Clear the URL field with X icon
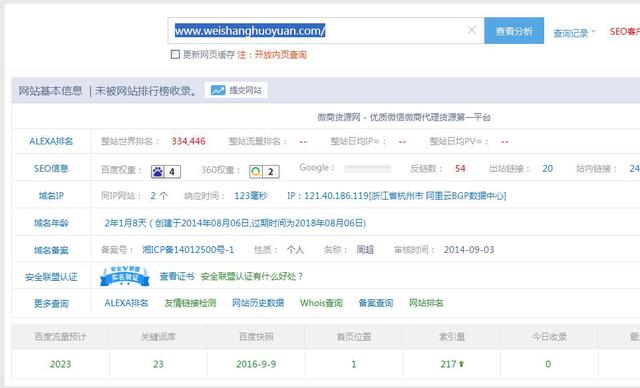 [x=471, y=30]
